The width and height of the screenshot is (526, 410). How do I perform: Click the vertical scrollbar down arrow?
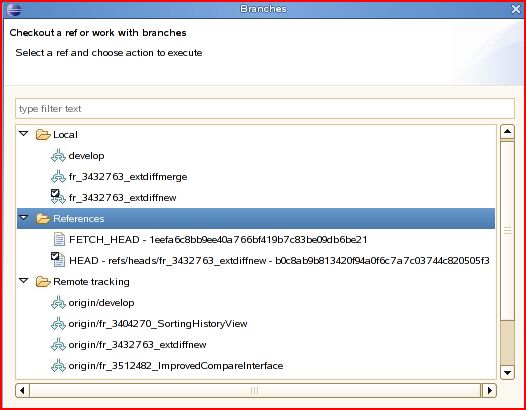507,372
